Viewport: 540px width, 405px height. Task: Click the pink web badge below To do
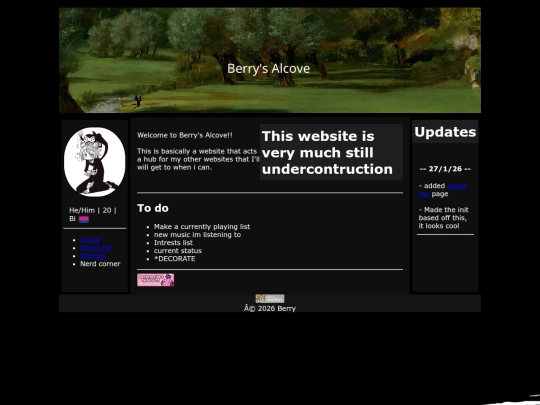(156, 280)
